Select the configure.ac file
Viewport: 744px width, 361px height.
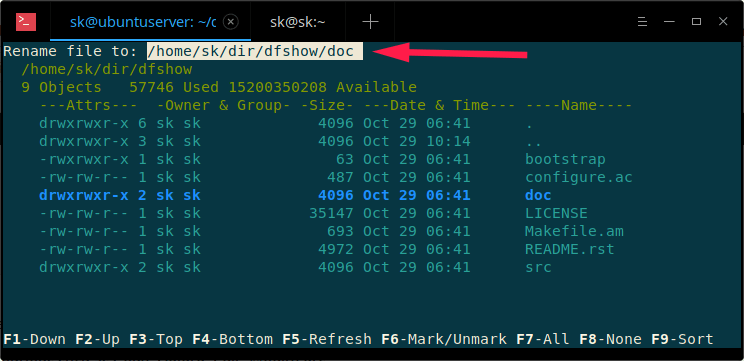coord(579,177)
